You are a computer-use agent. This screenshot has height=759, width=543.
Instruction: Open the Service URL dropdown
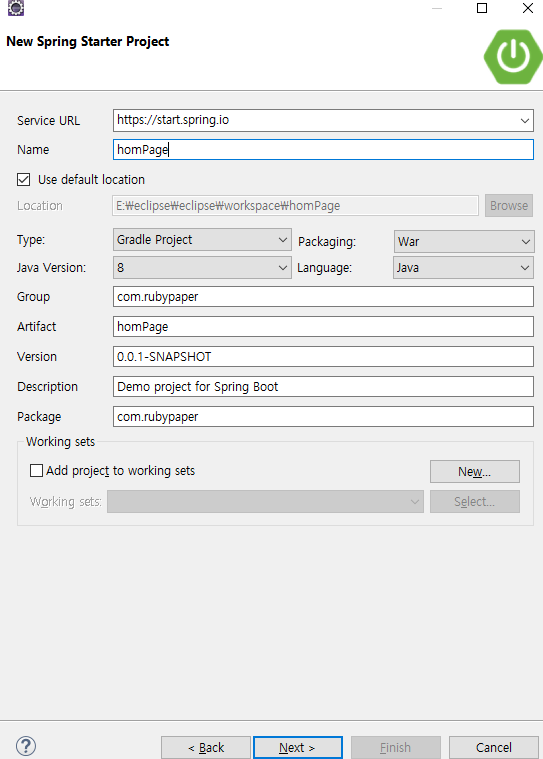525,121
